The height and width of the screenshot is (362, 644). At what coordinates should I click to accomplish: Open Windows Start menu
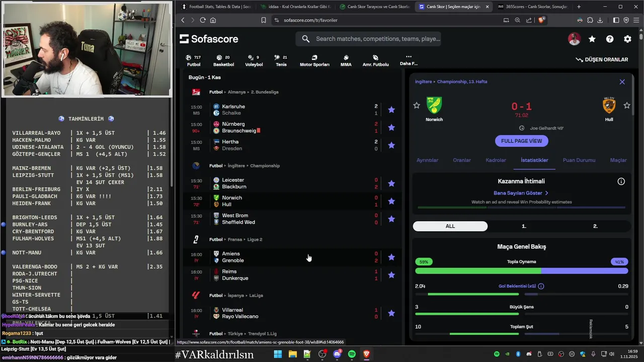278,354
